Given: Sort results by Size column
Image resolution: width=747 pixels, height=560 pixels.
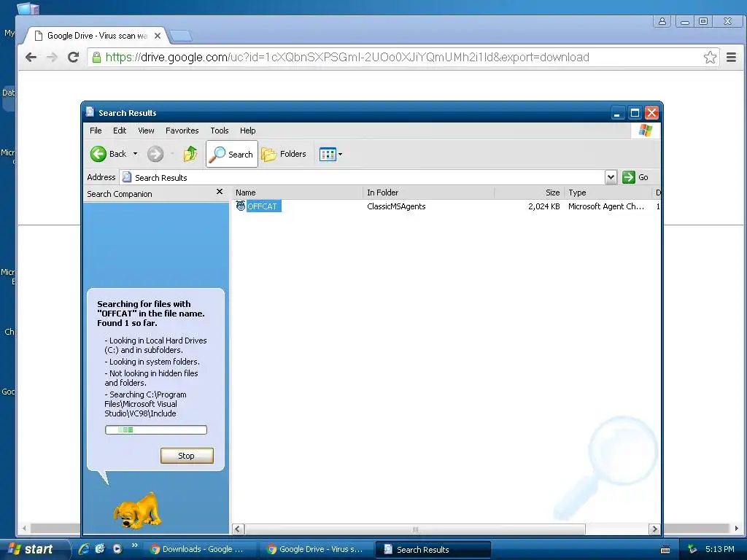Looking at the screenshot, I should (x=530, y=192).
